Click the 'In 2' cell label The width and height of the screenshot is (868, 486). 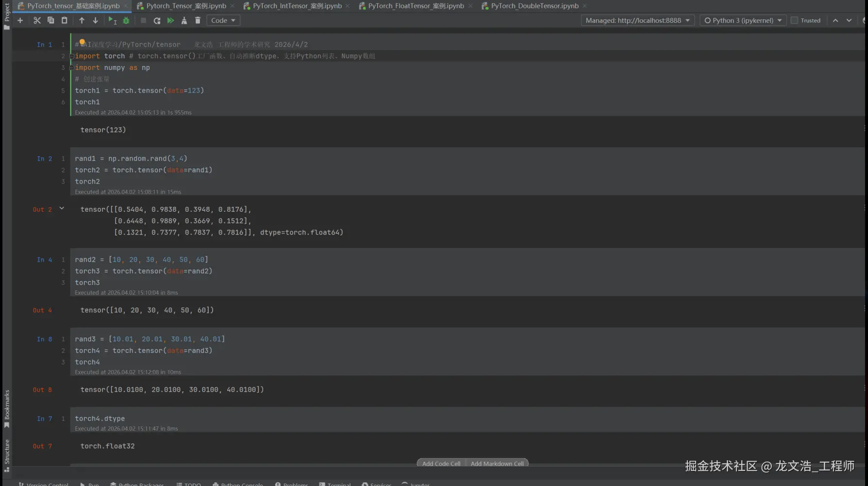click(x=44, y=159)
